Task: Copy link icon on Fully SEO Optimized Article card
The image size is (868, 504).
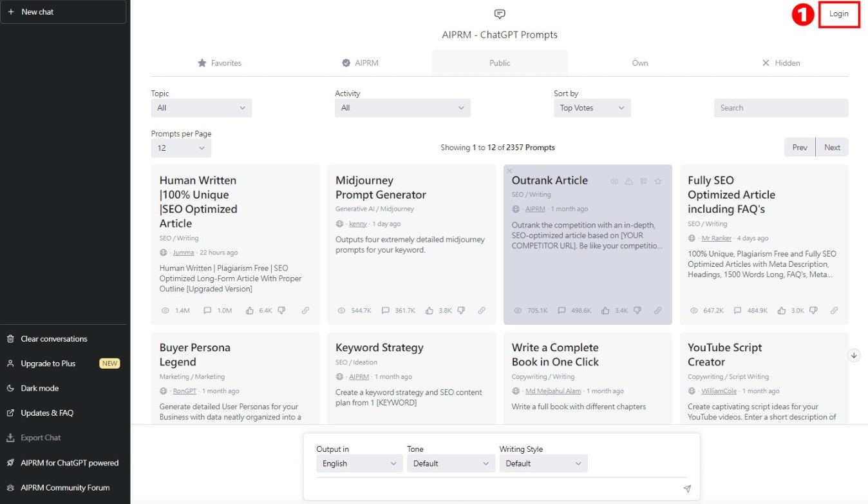Action: 834,311
